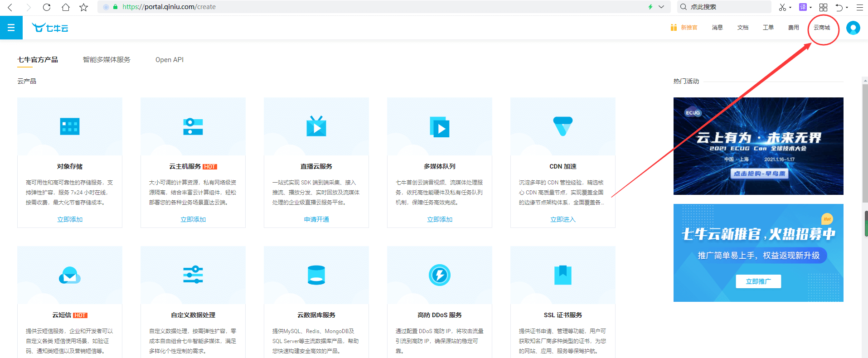Go forward in browser history

(29, 7)
